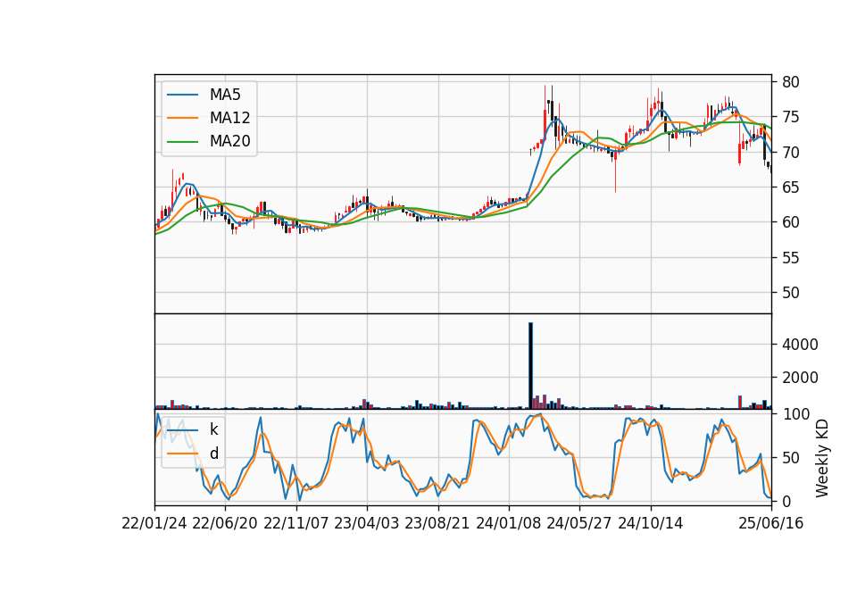This screenshot has width=857, height=616.
Task: Click the MA20 legend label
Action: [229, 141]
